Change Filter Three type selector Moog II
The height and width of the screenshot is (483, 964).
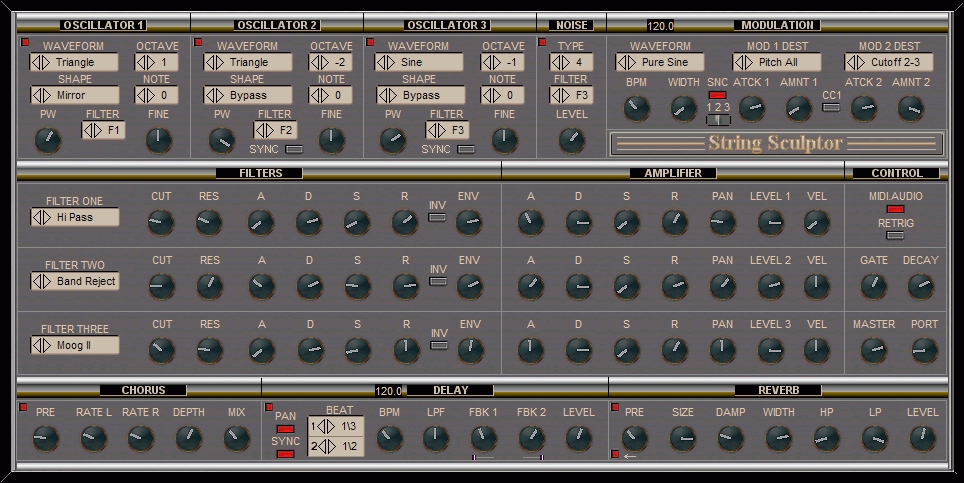point(74,345)
